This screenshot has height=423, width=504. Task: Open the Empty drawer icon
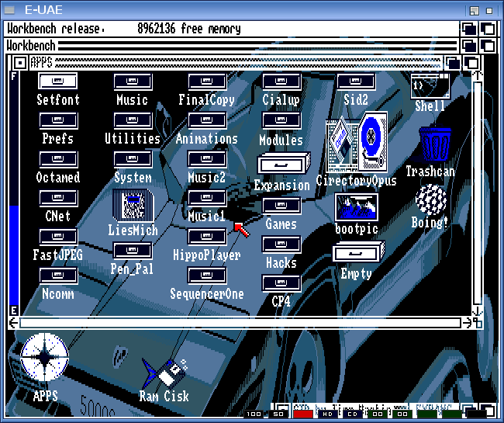[x=358, y=252]
